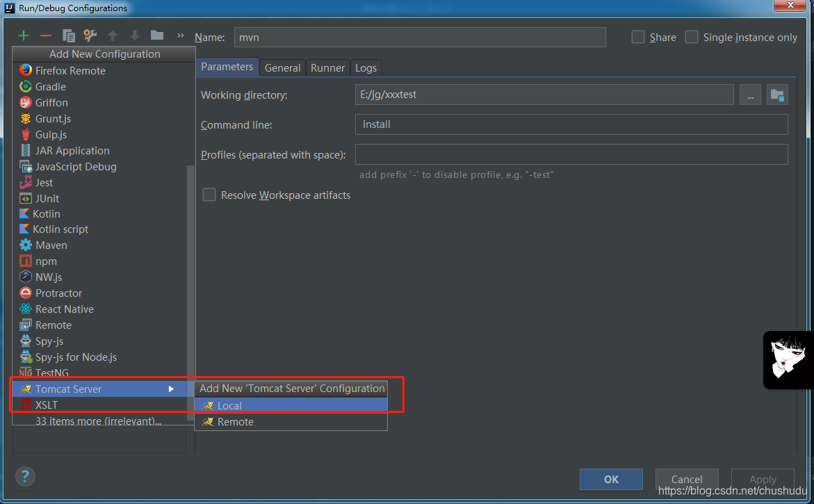The height and width of the screenshot is (504, 814).
Task: Click the Move Up arrow icon
Action: pyautogui.click(x=113, y=35)
